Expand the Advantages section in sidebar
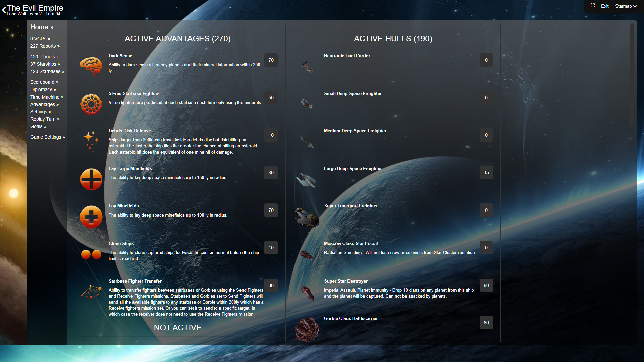Viewport: 644px width, 362px height. pyautogui.click(x=44, y=104)
